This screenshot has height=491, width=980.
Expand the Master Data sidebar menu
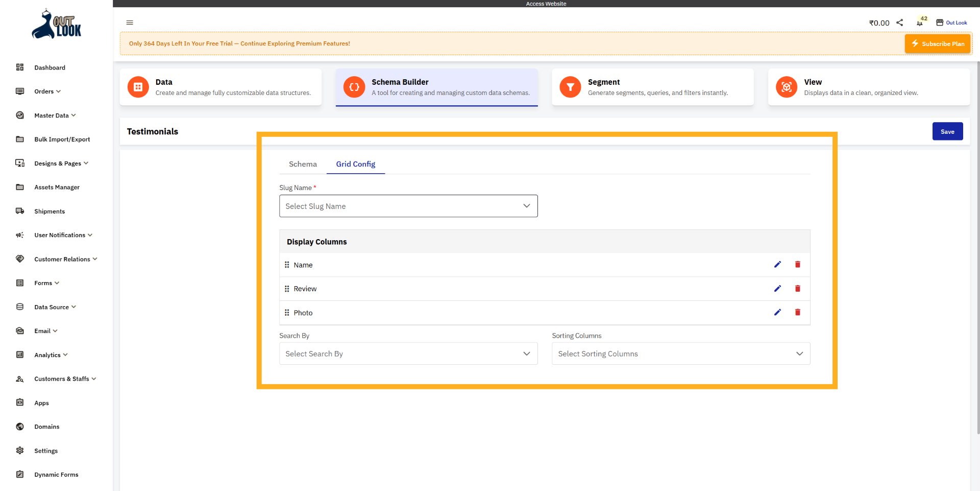pos(55,115)
